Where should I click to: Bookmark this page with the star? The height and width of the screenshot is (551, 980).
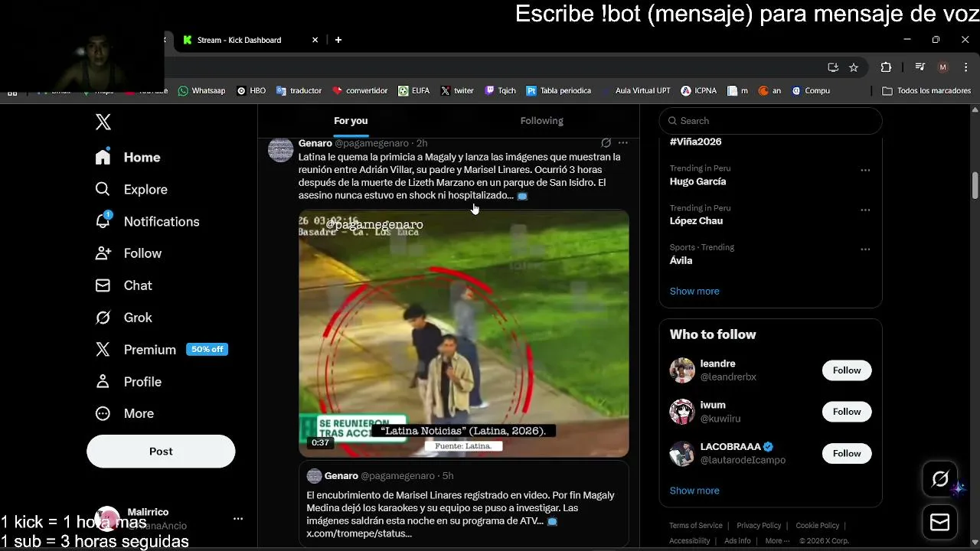854,67
